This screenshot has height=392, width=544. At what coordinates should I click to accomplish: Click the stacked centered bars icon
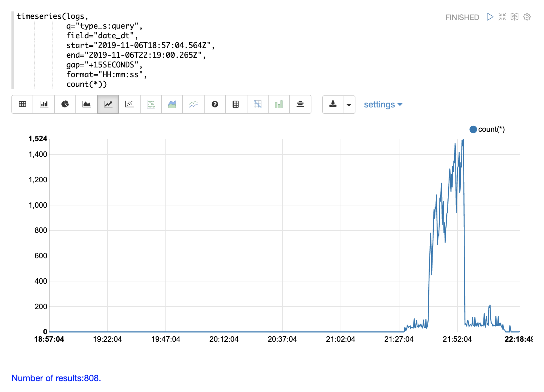tap(300, 104)
